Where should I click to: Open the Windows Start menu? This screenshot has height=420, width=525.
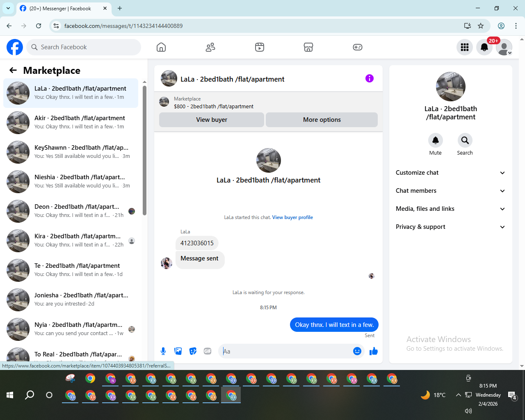pyautogui.click(x=10, y=395)
